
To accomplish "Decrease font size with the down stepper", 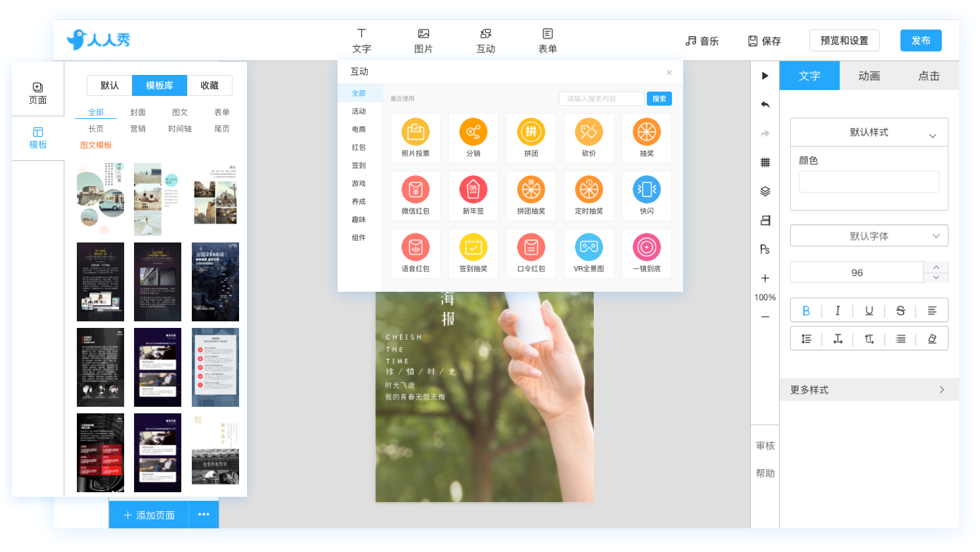I will [x=936, y=277].
